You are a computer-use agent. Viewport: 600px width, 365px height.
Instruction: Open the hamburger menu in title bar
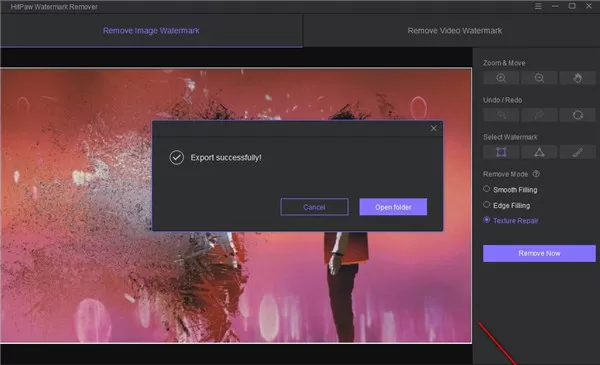point(538,6)
